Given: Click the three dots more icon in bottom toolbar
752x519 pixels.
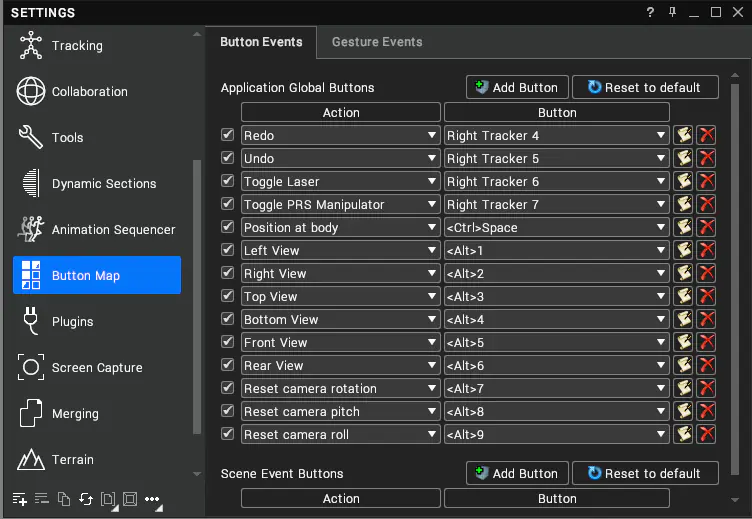Looking at the screenshot, I should coord(153,500).
